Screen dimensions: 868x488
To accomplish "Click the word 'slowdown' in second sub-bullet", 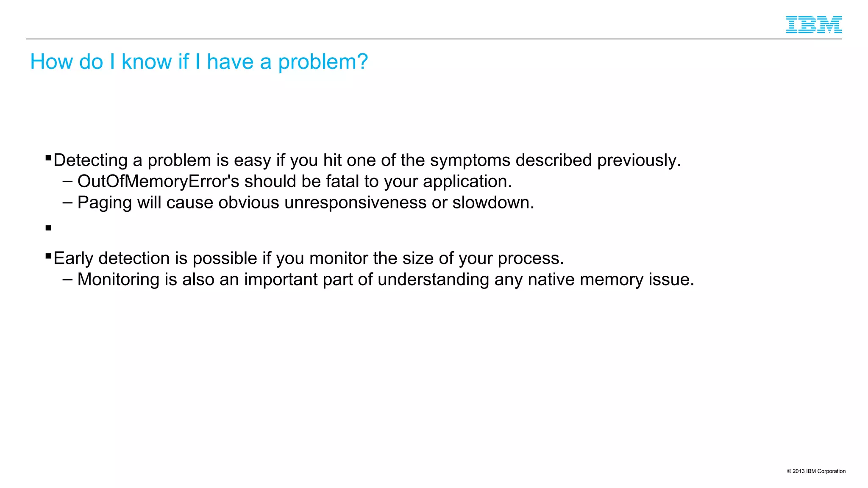I will (491, 202).
